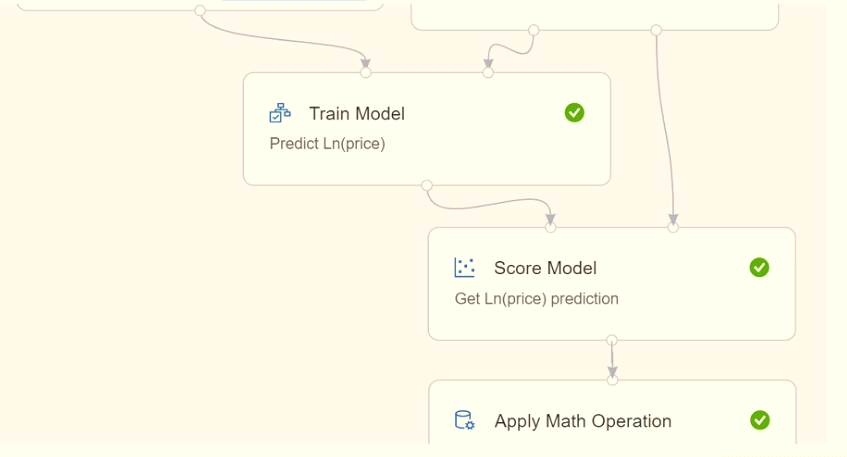The height and width of the screenshot is (457, 847).
Task: Click the 'Predict Ln(price)' comment text
Action: point(327,144)
